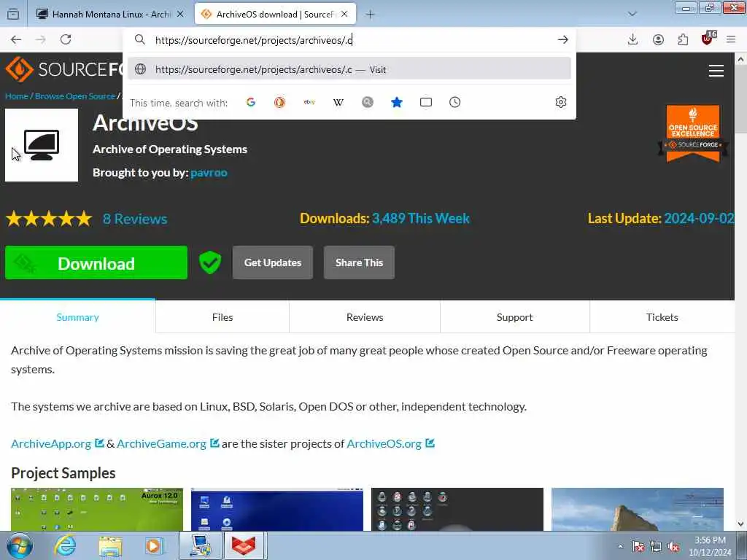747x560 pixels.
Task: Pick the grey magnifier search engine icon
Action: pos(368,102)
